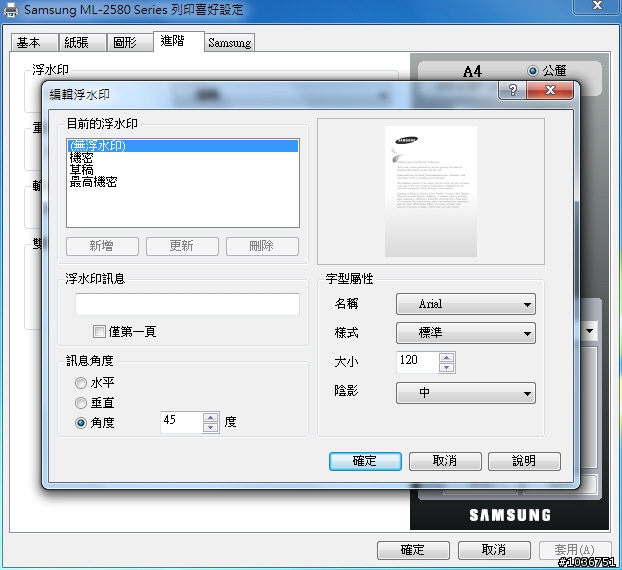The width and height of the screenshot is (622, 570).
Task: Click 確定 in the printing preferences window
Action: click(x=413, y=550)
